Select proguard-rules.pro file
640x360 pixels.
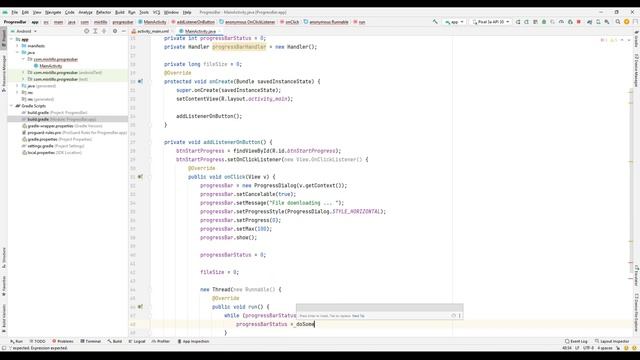tap(74, 133)
